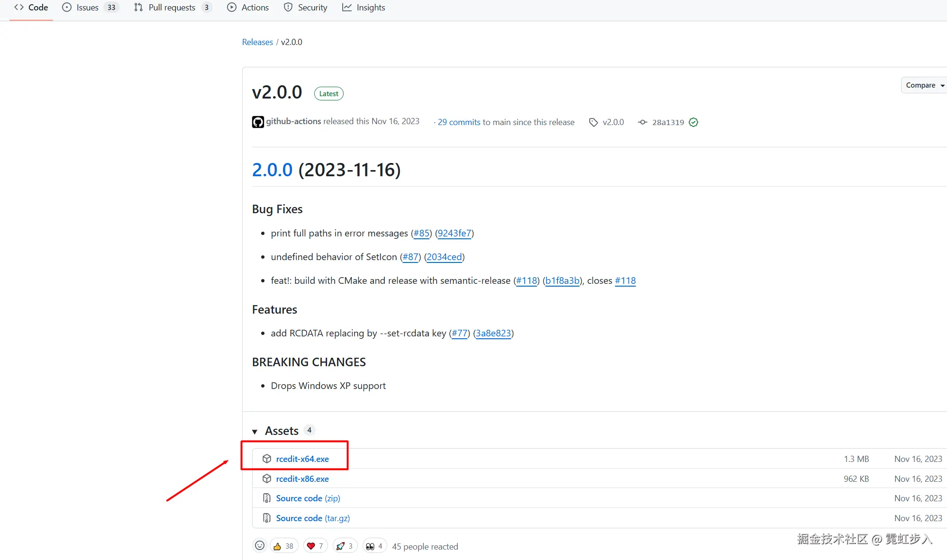Image resolution: width=947 pixels, height=560 pixels.
Task: Open the #118 pull request link after semantic-release
Action: [527, 280]
